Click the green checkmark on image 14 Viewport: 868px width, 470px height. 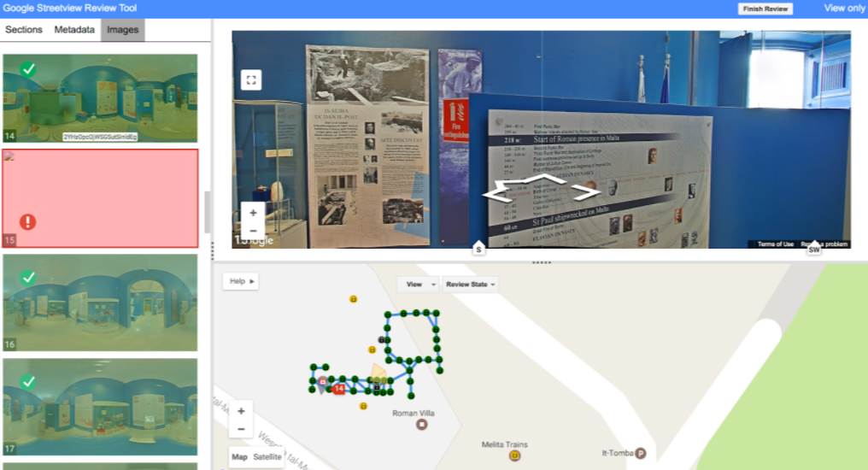click(28, 69)
